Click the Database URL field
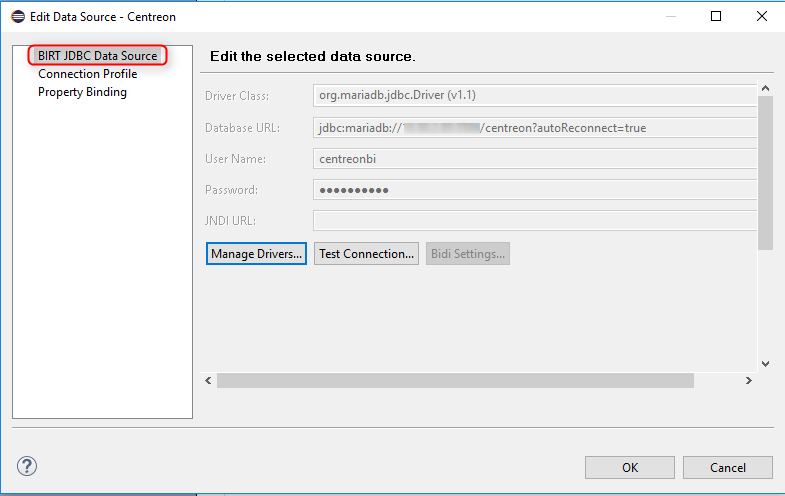The width and height of the screenshot is (785, 496). [532, 128]
